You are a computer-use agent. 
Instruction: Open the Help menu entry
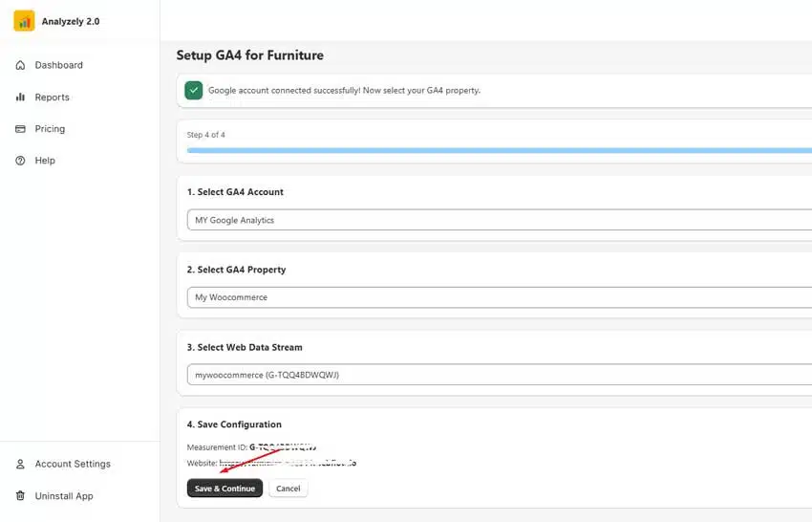(45, 161)
